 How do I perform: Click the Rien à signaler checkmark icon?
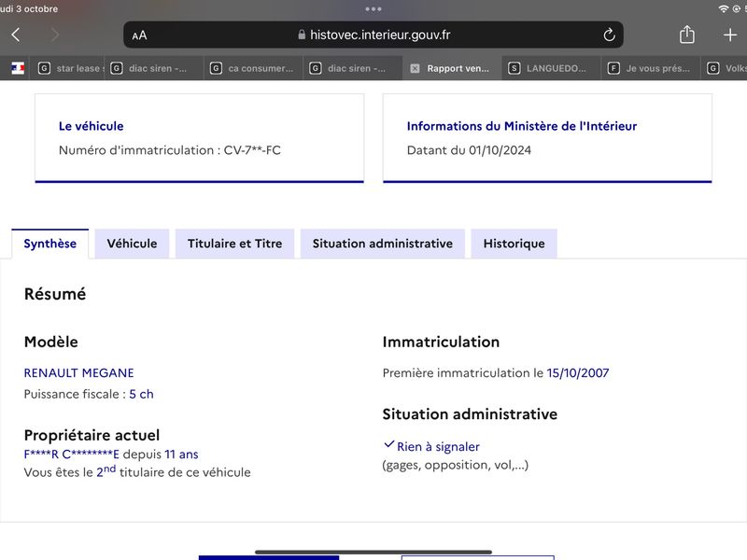(x=388, y=445)
